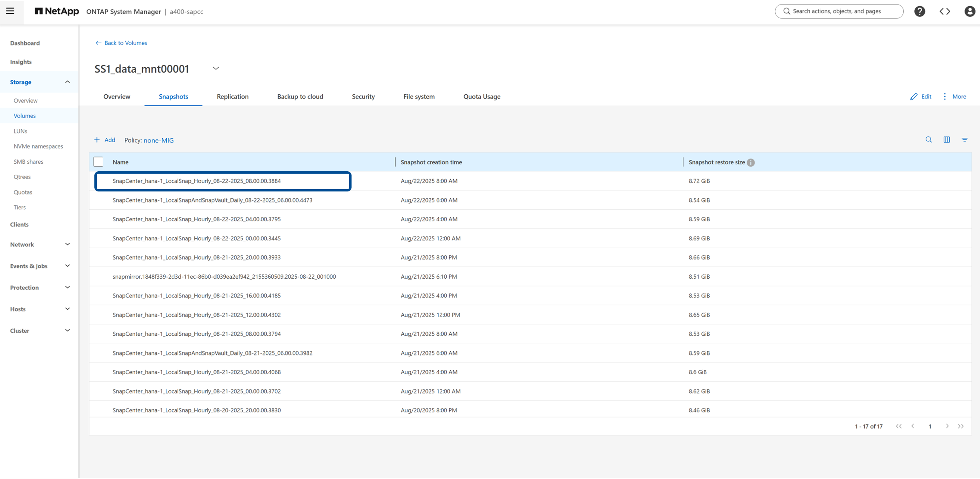The image size is (980, 479).
Task: Open the Backup to cloud tab
Action: point(300,97)
